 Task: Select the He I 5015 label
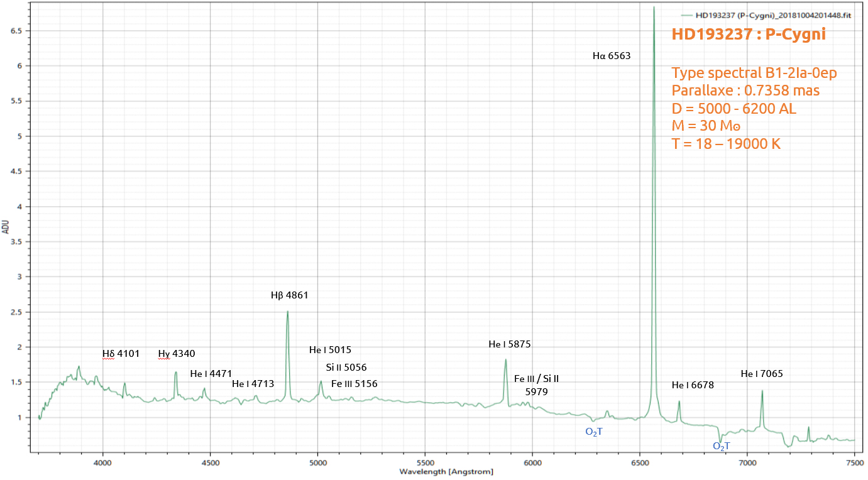point(330,350)
